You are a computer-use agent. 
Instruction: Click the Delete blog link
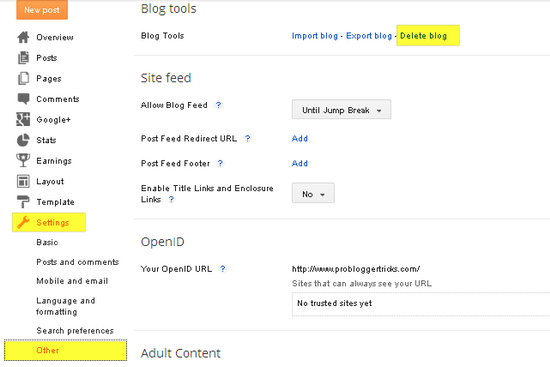pos(423,36)
